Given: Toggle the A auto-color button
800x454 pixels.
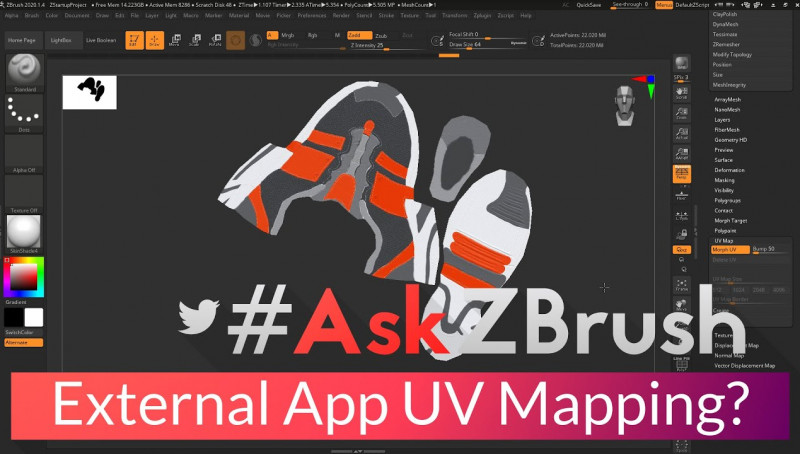Looking at the screenshot, I should 272,35.
